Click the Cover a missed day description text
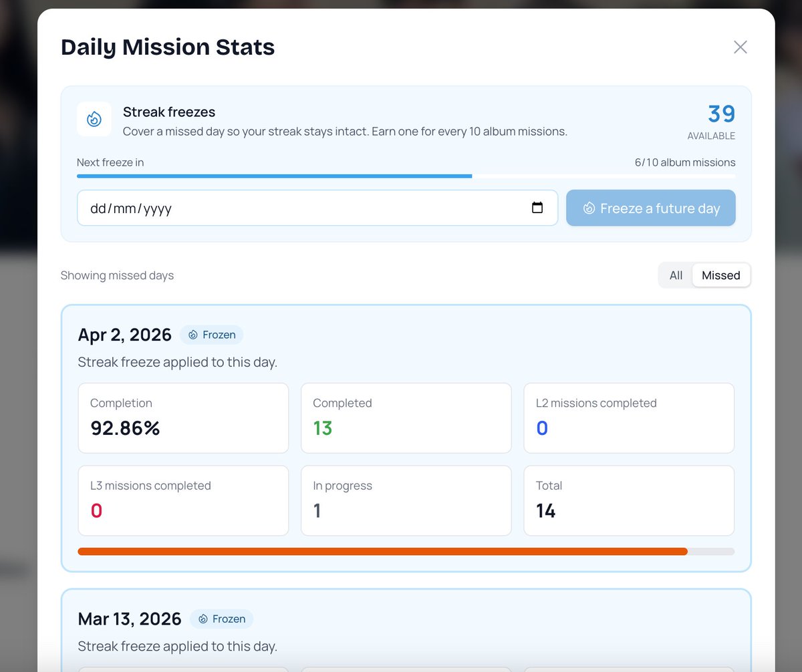Image resolution: width=802 pixels, height=672 pixels. [x=345, y=132]
